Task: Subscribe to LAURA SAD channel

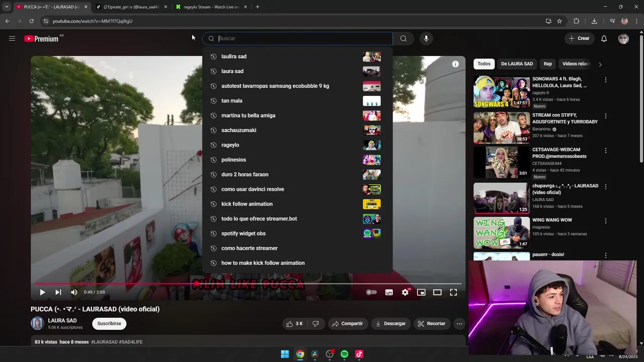Action: coord(109,324)
